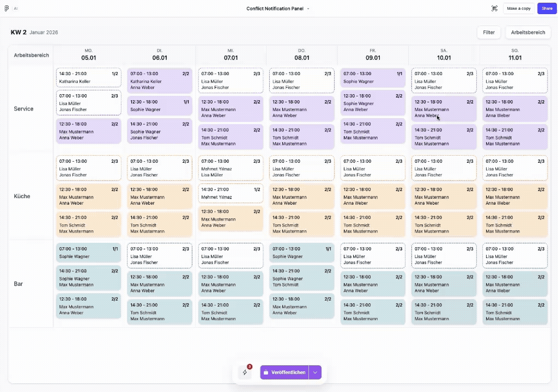
Task: Click the AI label beside Figma logo
Action: (x=16, y=9)
